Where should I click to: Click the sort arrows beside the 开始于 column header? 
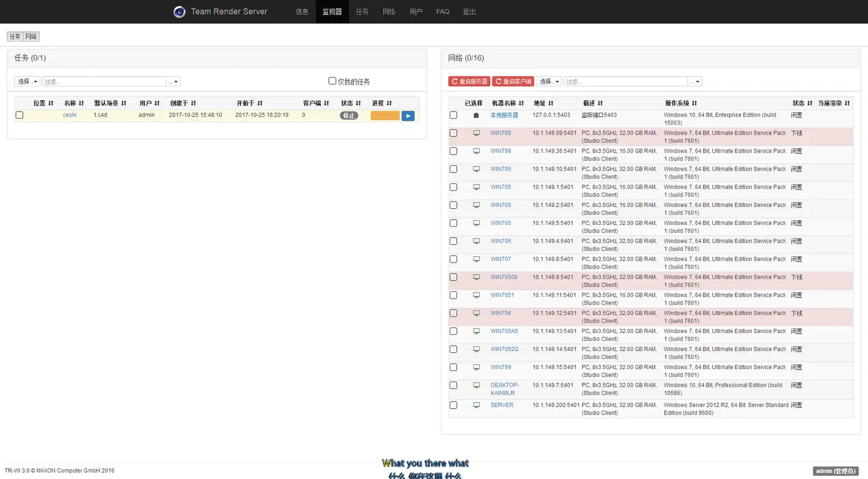pos(260,103)
